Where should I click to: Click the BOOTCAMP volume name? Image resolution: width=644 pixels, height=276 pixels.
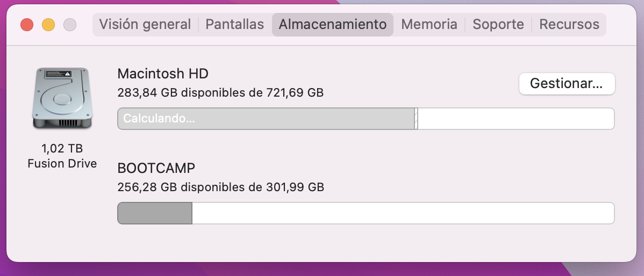coord(156,168)
